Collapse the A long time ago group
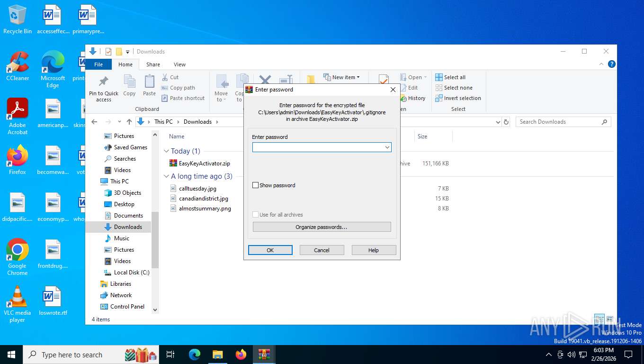The width and height of the screenshot is (644, 364). 166,176
